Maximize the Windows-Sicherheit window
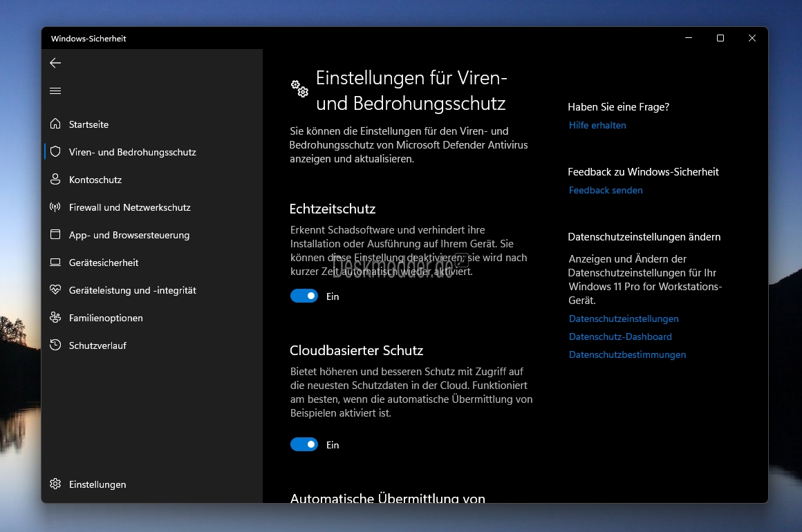The height and width of the screenshot is (532, 802). point(720,38)
